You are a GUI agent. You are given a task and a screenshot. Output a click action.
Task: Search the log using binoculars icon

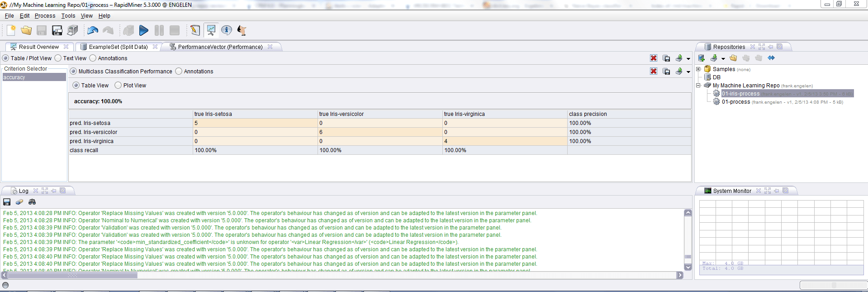[32, 202]
